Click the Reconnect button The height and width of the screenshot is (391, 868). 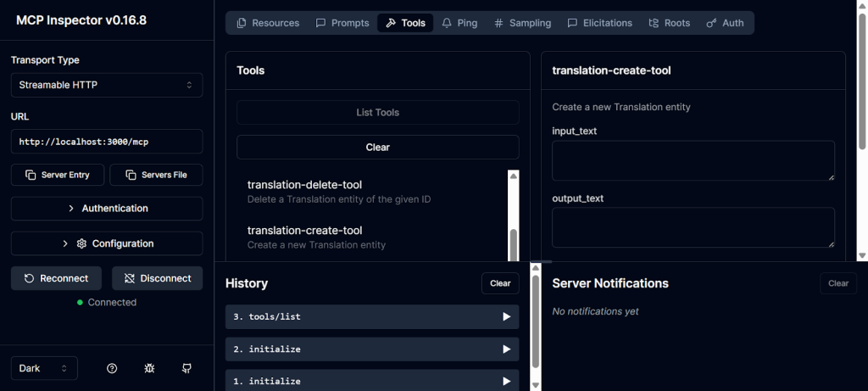click(56, 278)
